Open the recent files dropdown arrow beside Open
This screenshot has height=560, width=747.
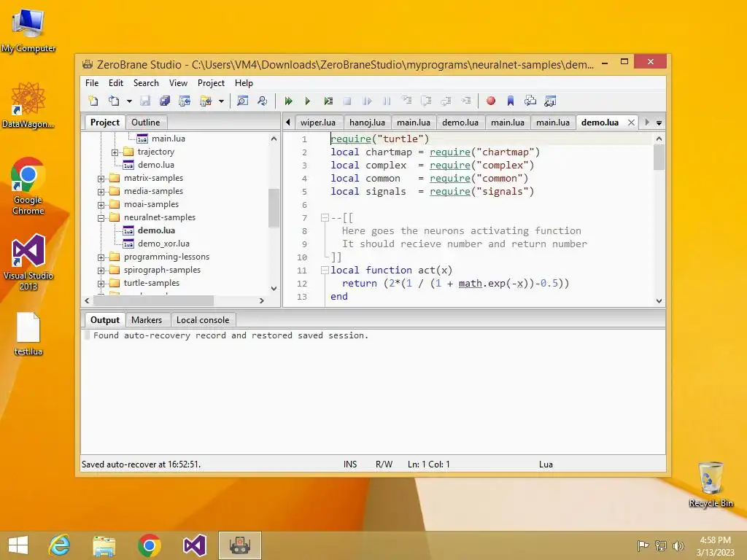click(129, 101)
